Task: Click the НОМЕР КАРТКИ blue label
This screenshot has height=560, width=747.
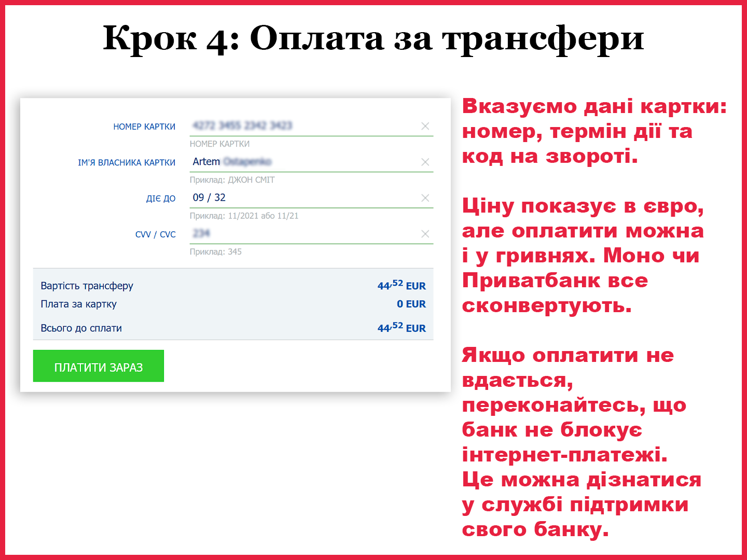Action: tap(144, 127)
